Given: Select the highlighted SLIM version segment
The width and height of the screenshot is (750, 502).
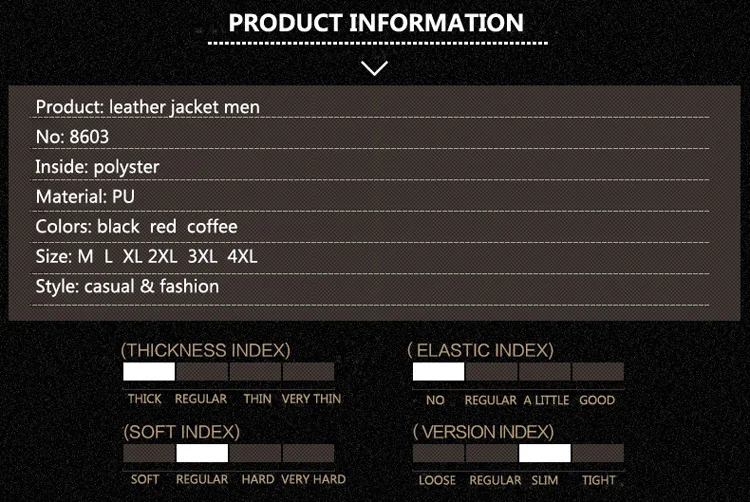Looking at the screenshot, I should click(x=545, y=453).
